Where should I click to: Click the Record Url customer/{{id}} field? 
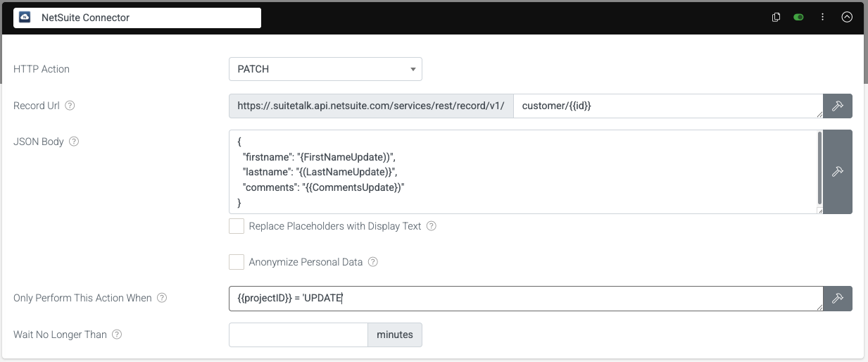pyautogui.click(x=668, y=106)
